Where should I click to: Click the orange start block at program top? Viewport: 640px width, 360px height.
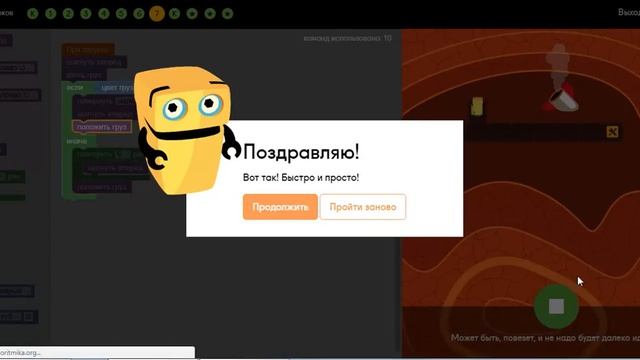pos(87,50)
